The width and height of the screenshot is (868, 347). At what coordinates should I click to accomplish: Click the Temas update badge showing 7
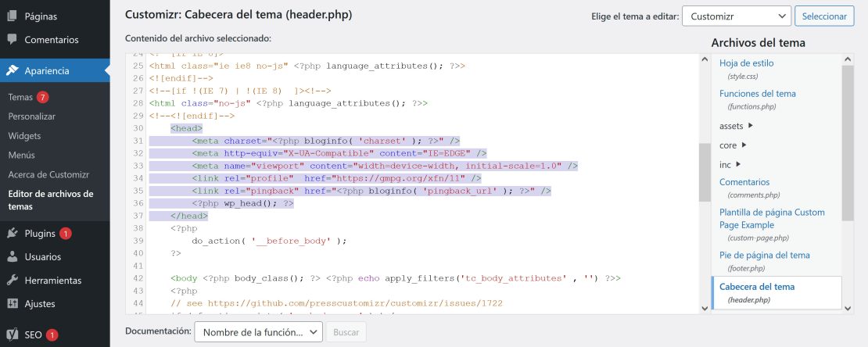click(43, 97)
